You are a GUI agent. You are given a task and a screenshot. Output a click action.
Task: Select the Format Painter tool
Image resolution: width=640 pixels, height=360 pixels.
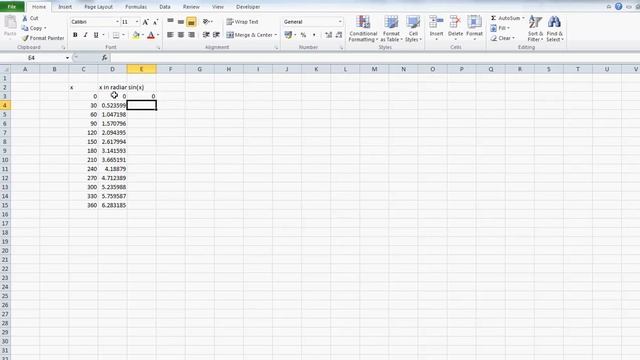pyautogui.click(x=43, y=38)
